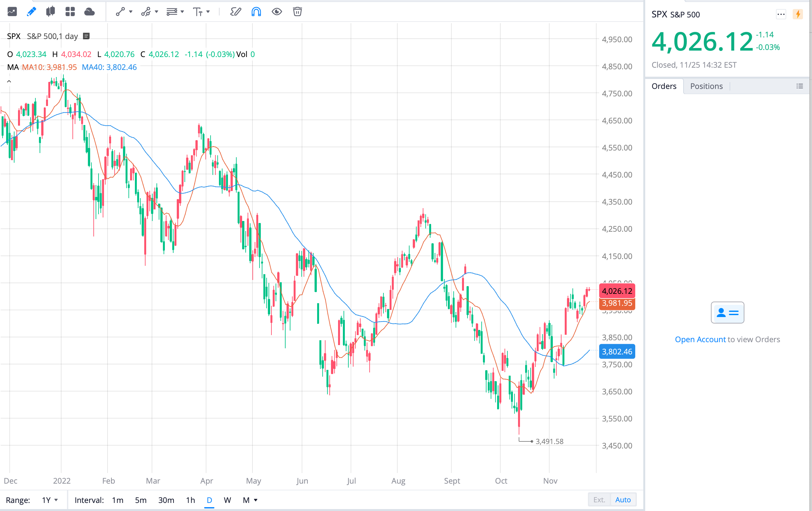Select the trend line tool
Viewport: 812px width, 511px height.
tap(120, 12)
